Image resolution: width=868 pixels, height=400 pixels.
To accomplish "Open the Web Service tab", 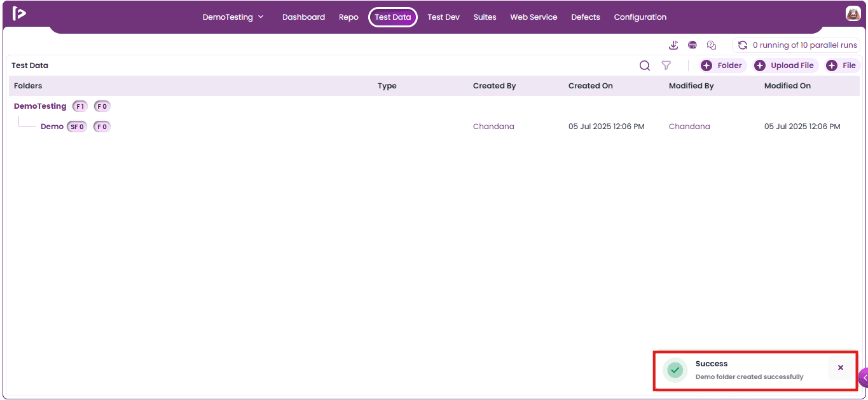I will [x=534, y=17].
